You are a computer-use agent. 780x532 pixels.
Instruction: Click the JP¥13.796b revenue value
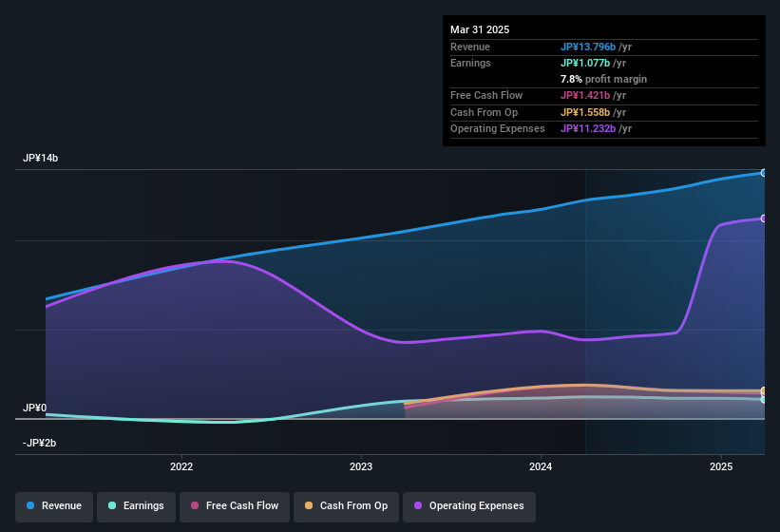point(588,47)
